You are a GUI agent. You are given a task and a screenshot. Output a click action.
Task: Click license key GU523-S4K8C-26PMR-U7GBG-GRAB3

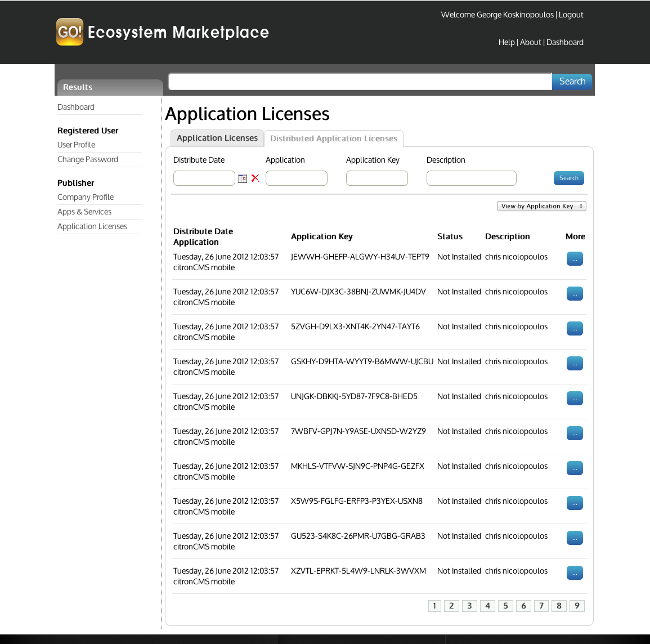[x=358, y=536]
